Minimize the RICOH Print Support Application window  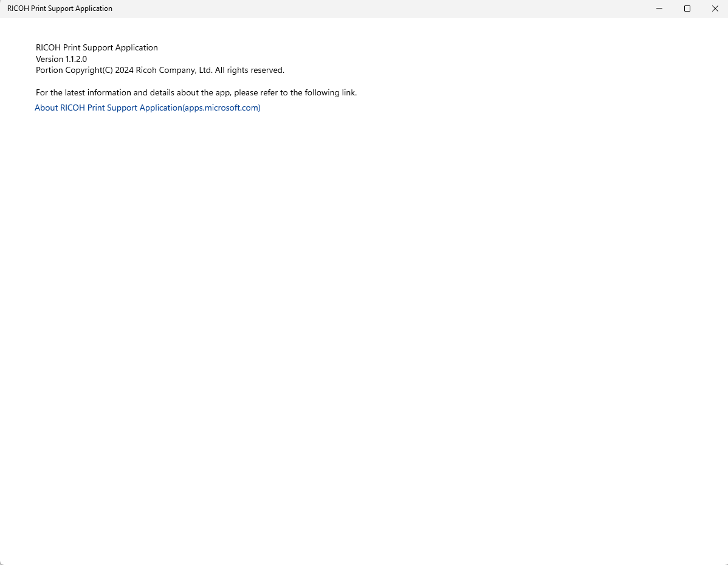pos(659,9)
